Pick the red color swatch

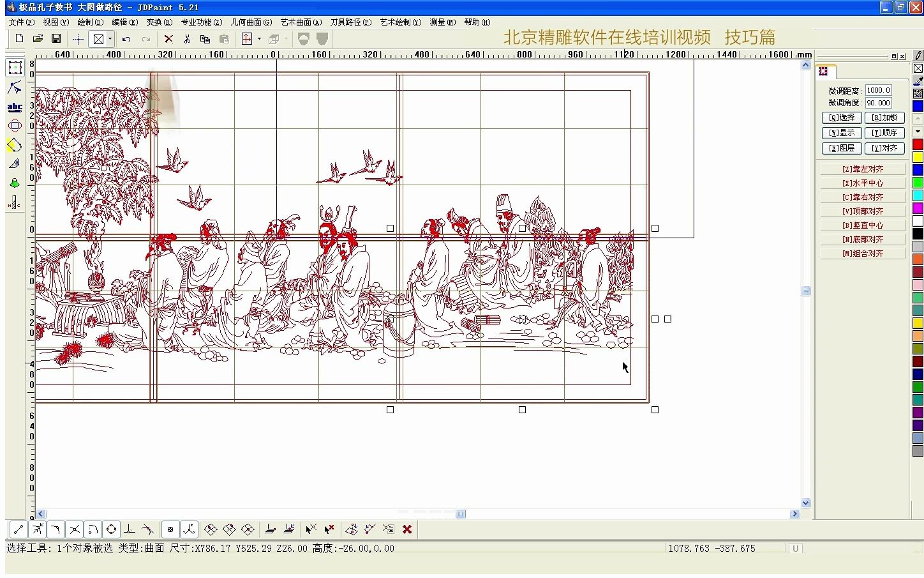point(918,144)
